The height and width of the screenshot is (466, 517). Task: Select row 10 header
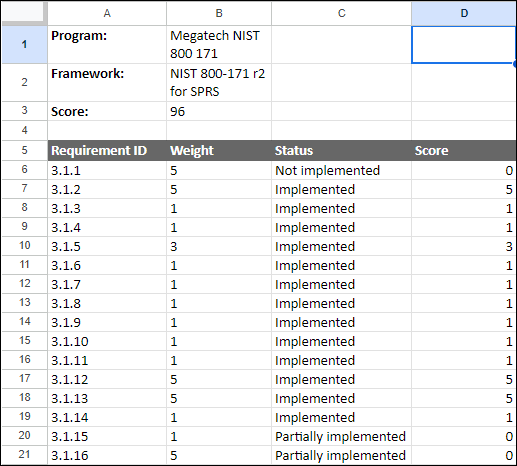click(x=24, y=246)
